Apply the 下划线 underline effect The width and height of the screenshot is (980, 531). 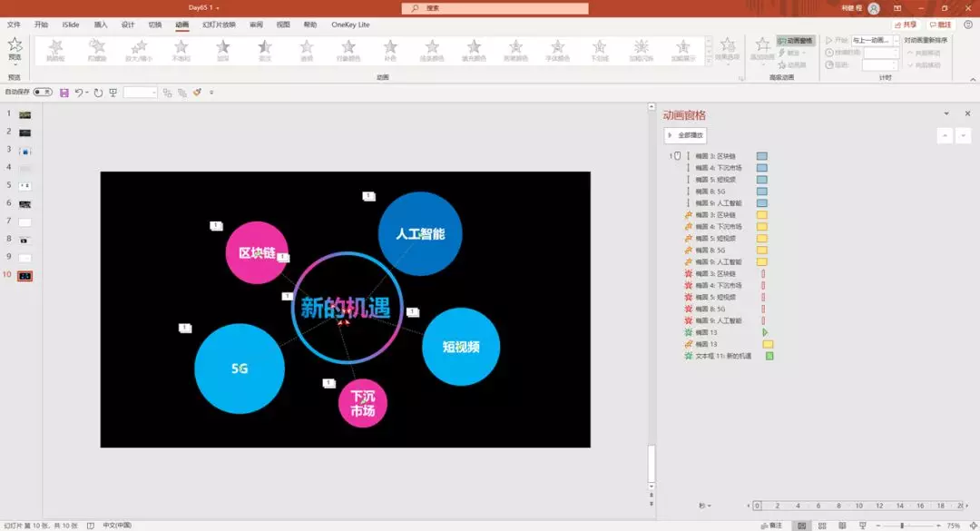point(600,50)
